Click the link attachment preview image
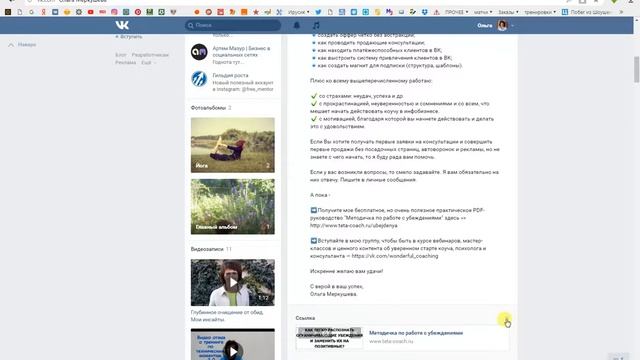The width and height of the screenshot is (640, 360). [x=329, y=338]
